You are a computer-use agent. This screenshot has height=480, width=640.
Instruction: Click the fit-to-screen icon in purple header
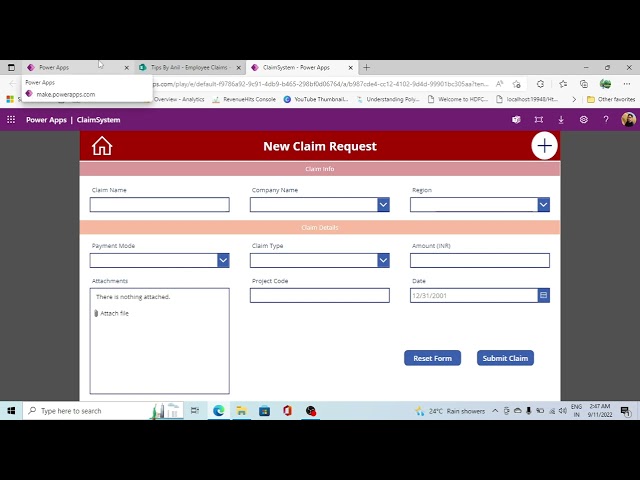coord(539,120)
